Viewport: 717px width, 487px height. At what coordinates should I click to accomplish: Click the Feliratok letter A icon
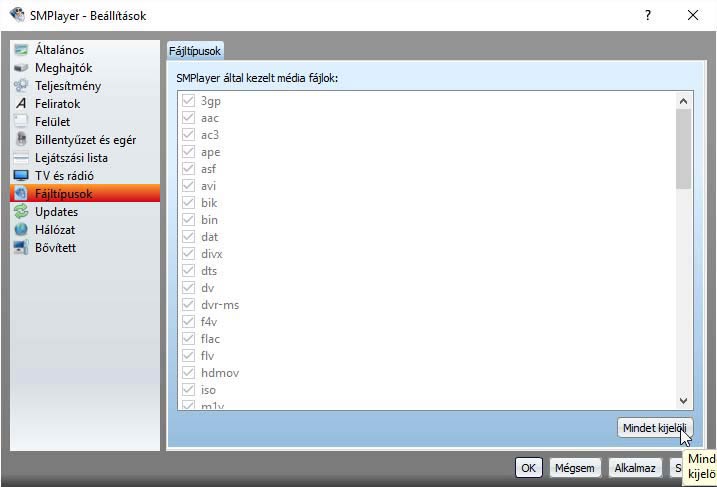coord(21,103)
